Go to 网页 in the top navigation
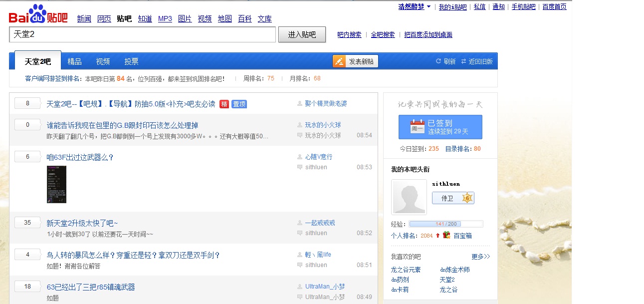 pos(104,18)
